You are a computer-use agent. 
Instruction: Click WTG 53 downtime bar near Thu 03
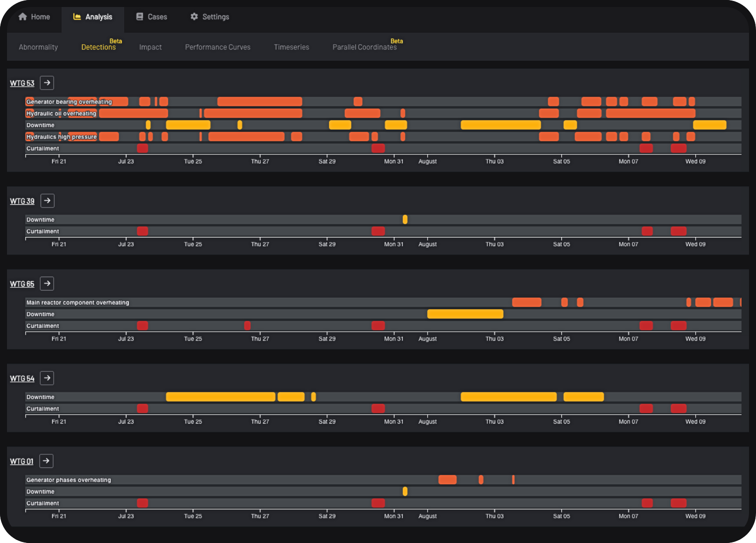click(x=501, y=125)
